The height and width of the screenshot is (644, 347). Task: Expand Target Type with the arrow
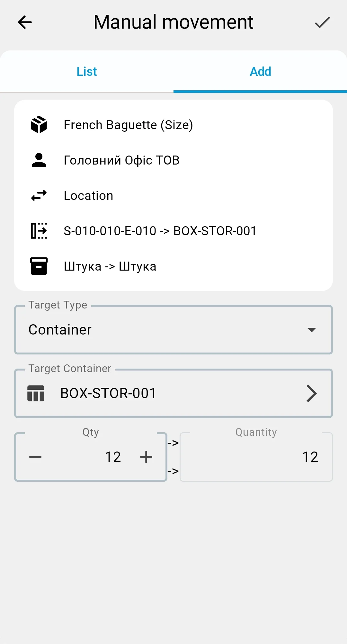[311, 330]
